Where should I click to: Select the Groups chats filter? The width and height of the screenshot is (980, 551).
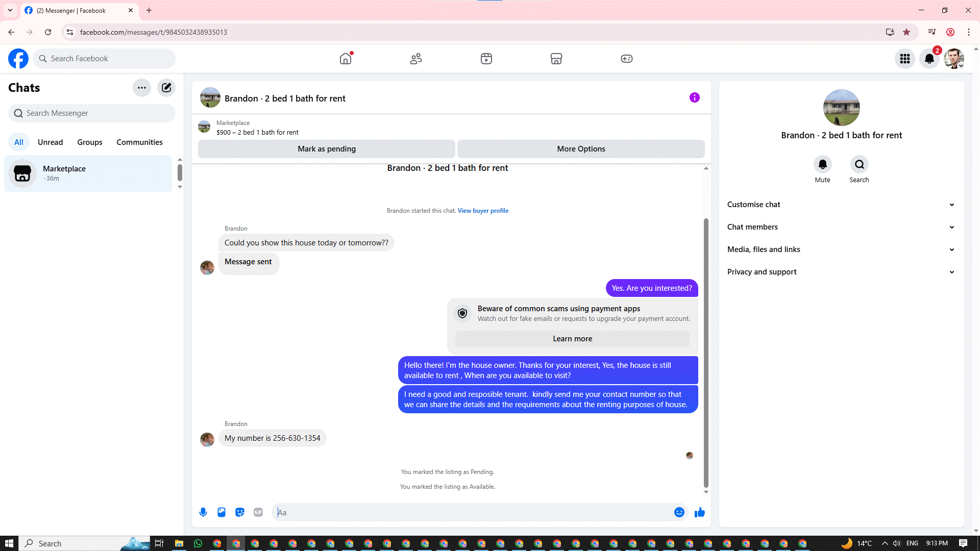point(90,142)
